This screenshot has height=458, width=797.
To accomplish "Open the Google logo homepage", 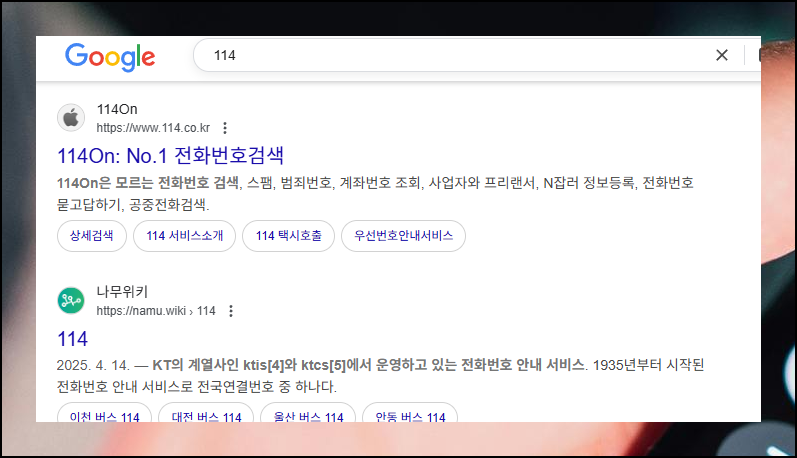I will point(110,56).
